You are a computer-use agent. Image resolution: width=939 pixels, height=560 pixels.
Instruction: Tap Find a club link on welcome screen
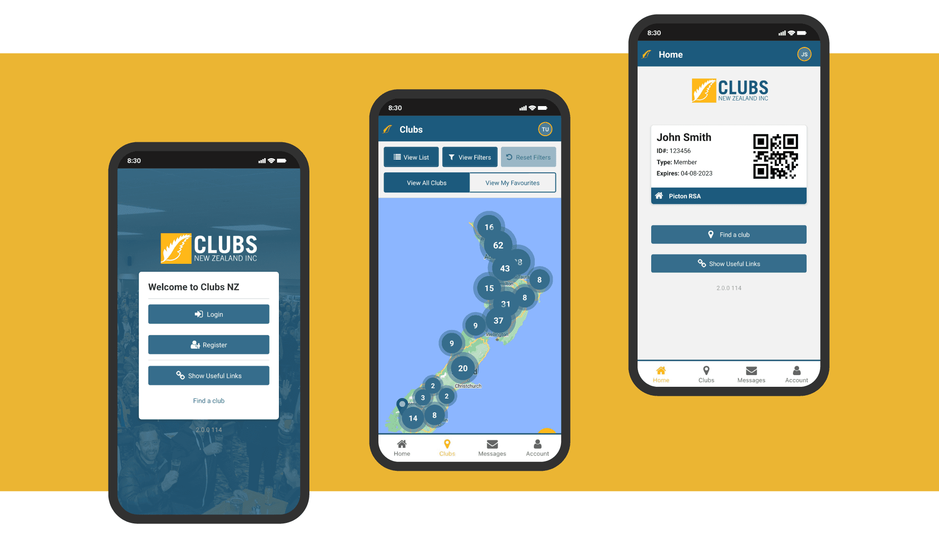pos(208,401)
